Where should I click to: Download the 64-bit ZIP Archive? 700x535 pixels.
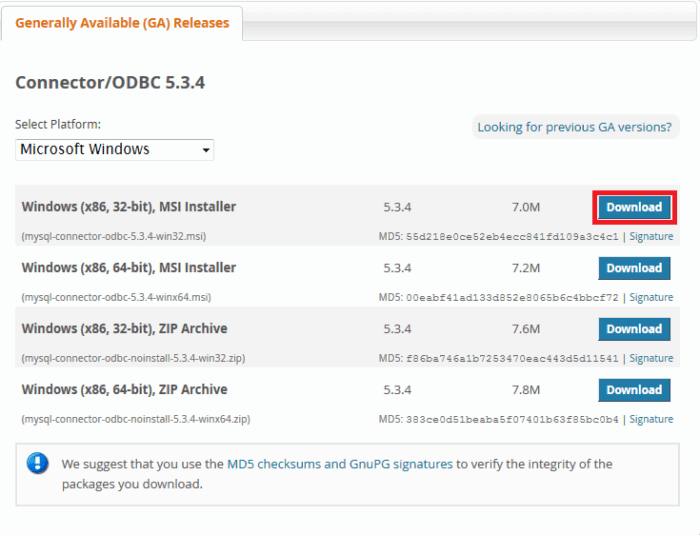tap(634, 390)
